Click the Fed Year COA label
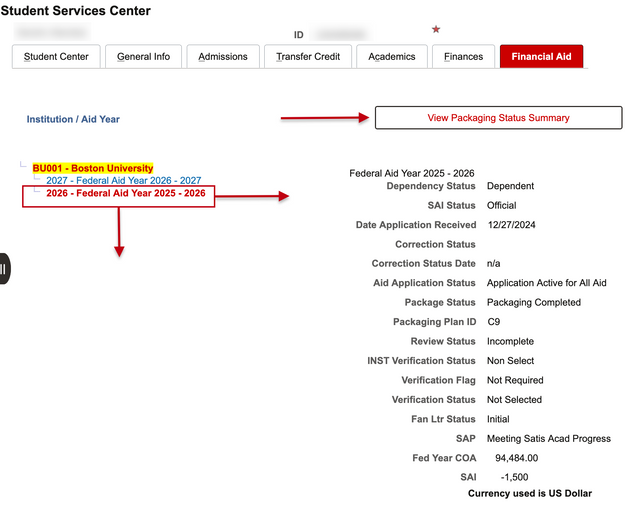The image size is (636, 506). coord(444,458)
